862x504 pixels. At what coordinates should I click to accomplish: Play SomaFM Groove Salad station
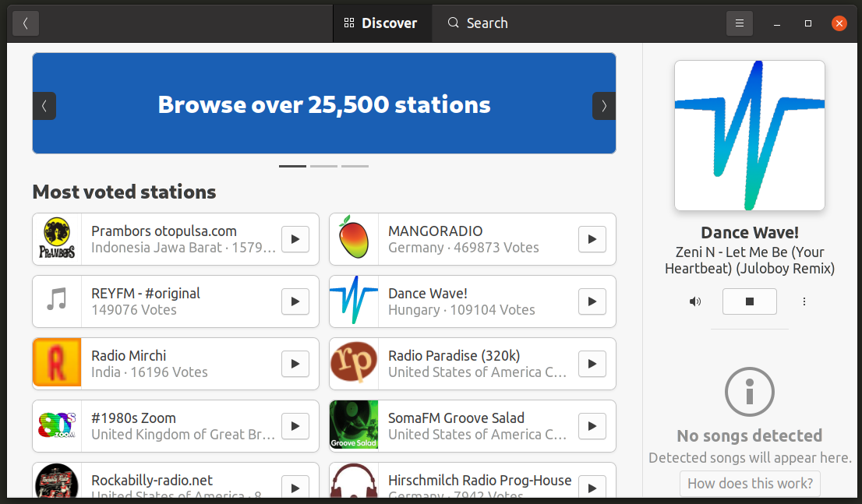592,426
